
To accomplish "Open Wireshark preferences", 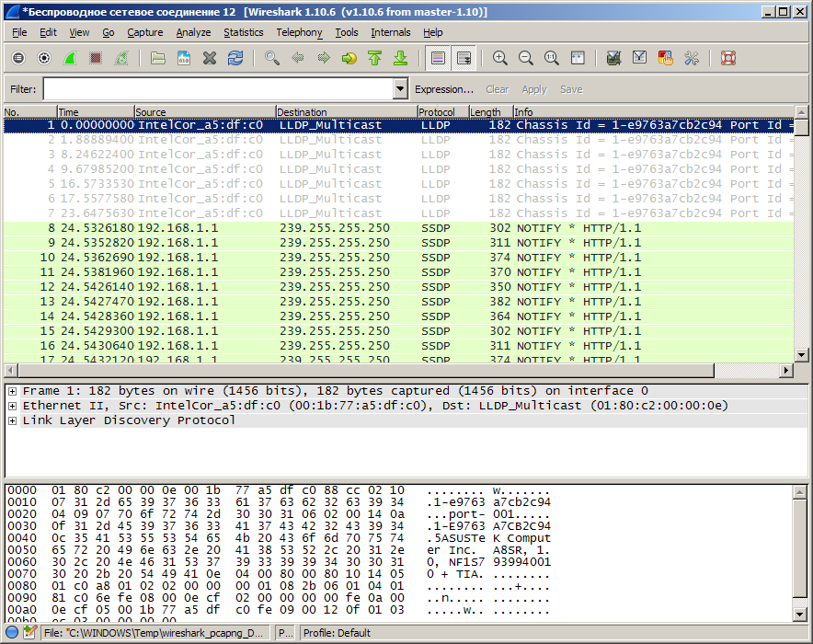I will 692,58.
